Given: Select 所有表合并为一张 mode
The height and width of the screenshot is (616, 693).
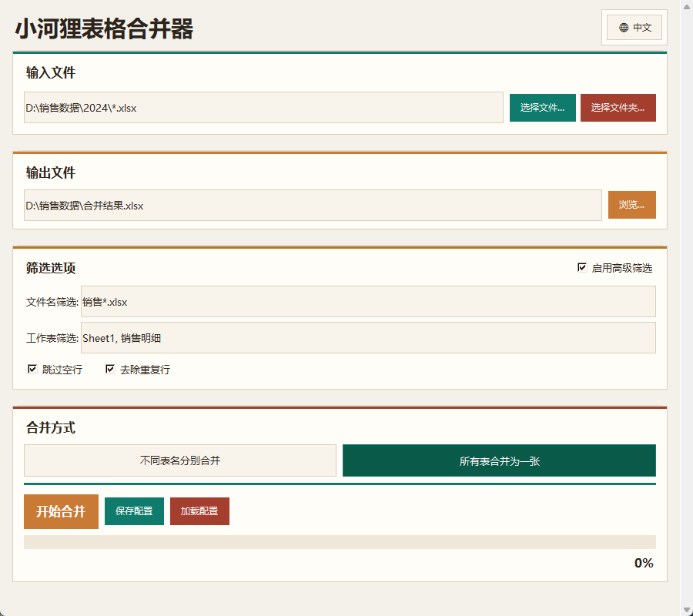Looking at the screenshot, I should click(x=499, y=460).
